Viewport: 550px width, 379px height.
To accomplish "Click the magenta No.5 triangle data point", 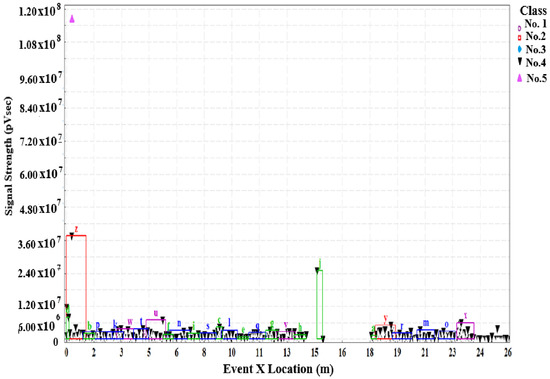I will coord(72,19).
